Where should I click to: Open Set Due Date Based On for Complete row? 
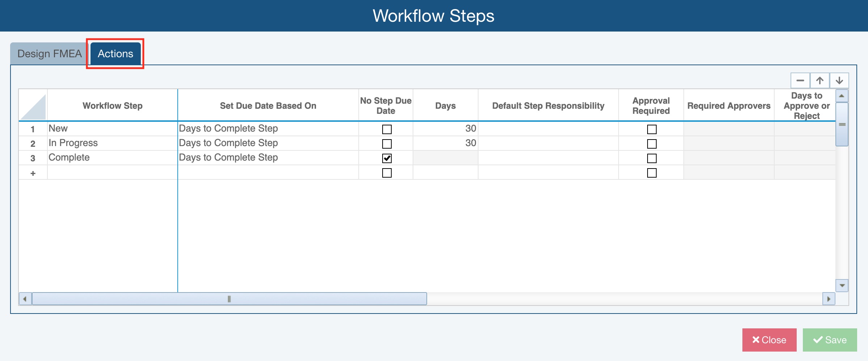268,158
